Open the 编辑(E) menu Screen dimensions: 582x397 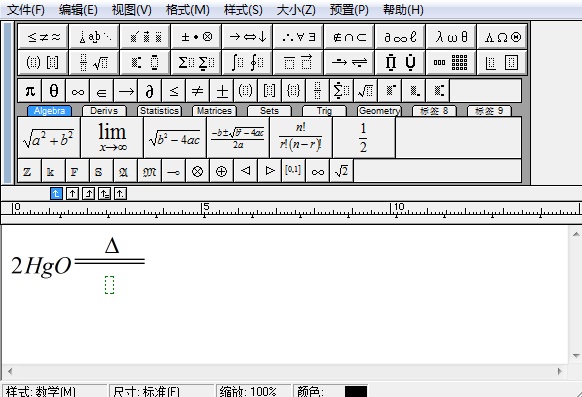pos(78,10)
